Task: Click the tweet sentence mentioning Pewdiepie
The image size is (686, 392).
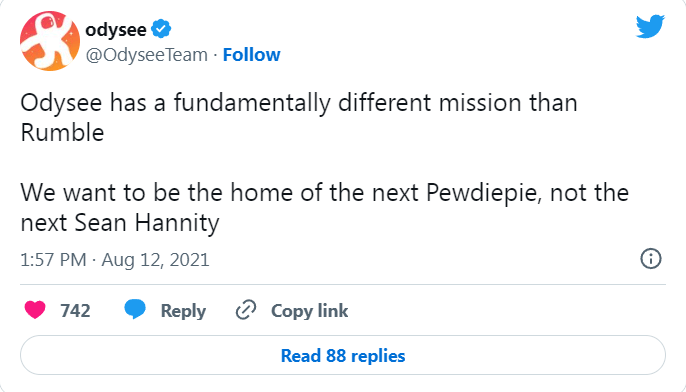Action: pos(325,207)
